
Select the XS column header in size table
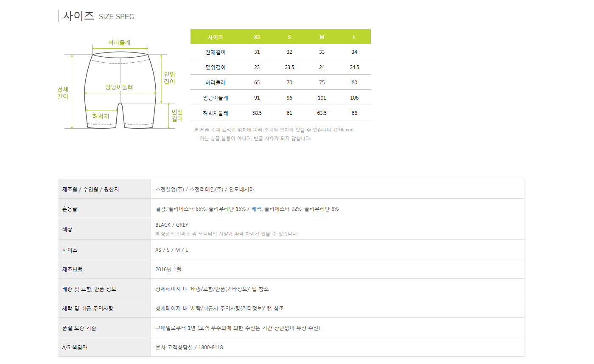(x=257, y=37)
